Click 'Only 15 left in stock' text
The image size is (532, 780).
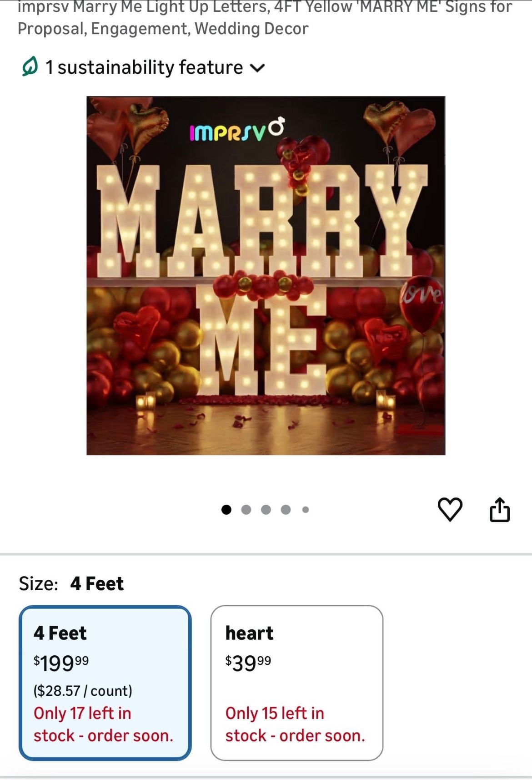coord(295,724)
